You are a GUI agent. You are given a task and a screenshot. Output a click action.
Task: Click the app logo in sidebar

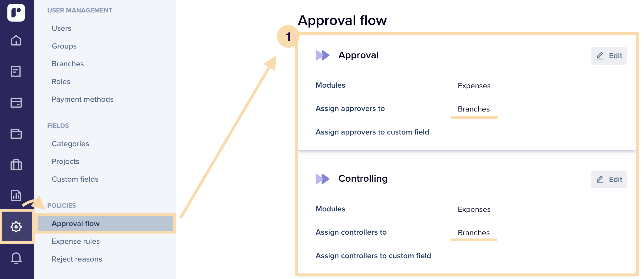tap(16, 13)
